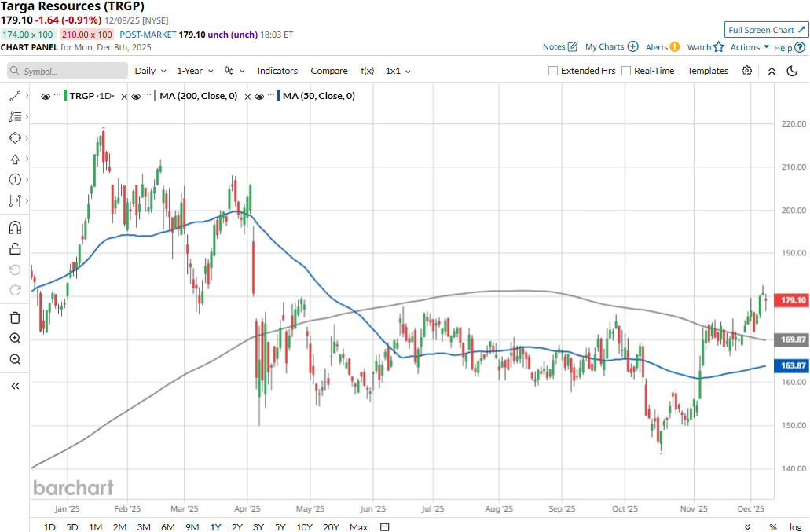
Task: Add the stock via Watch star link
Action: click(x=706, y=47)
